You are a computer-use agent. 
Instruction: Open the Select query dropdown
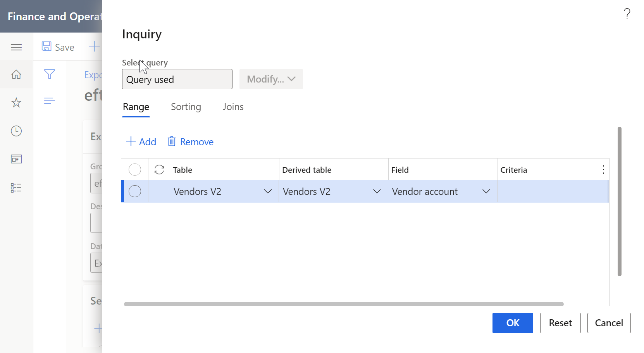click(177, 79)
